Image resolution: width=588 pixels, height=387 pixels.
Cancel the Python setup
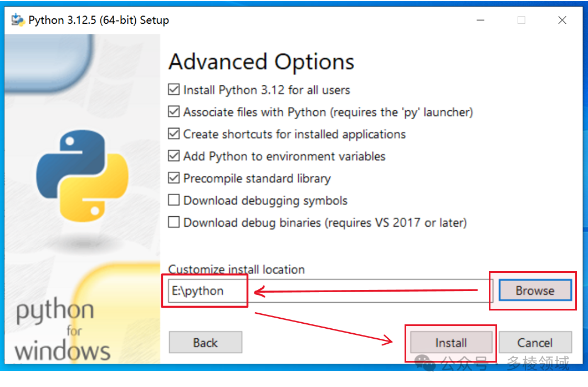coord(535,343)
